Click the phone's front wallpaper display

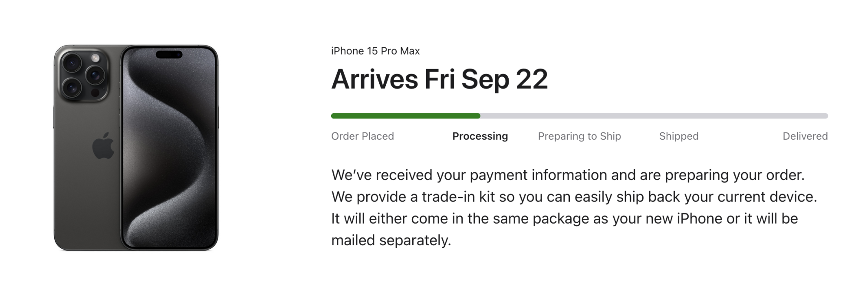point(169,148)
